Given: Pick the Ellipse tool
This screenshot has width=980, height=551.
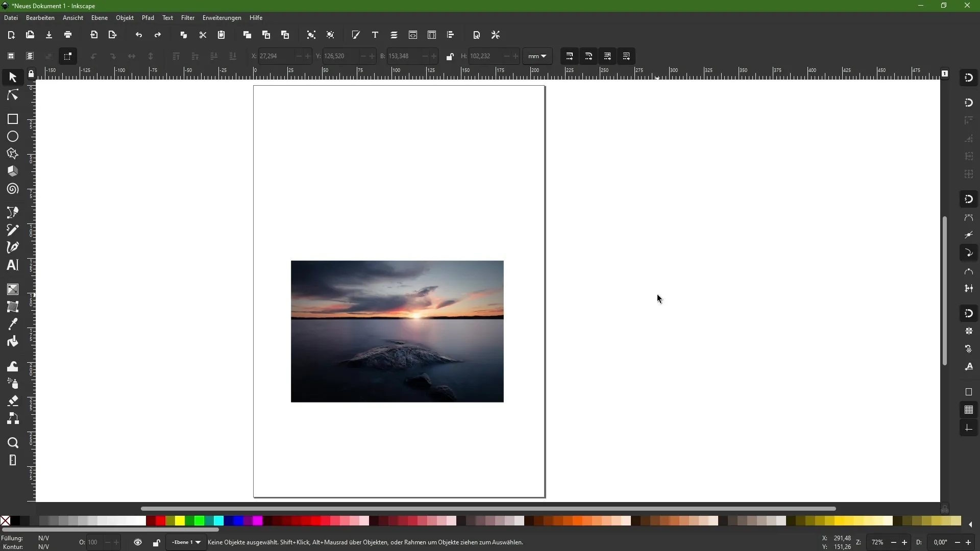Looking at the screenshot, I should (13, 137).
